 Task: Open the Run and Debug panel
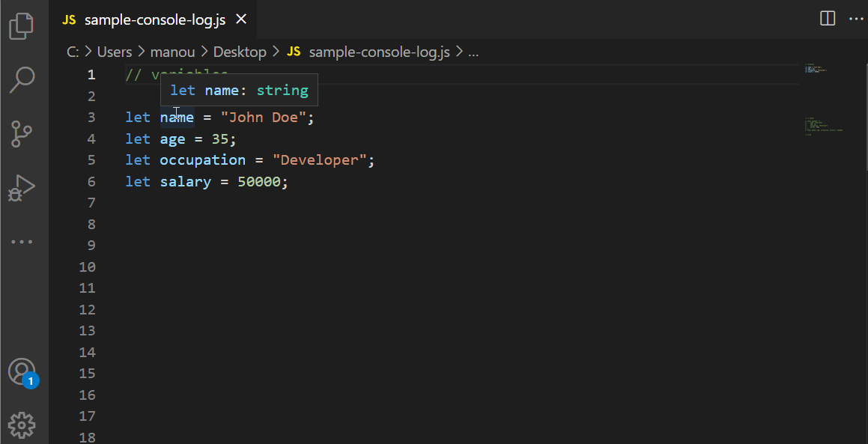coord(22,187)
